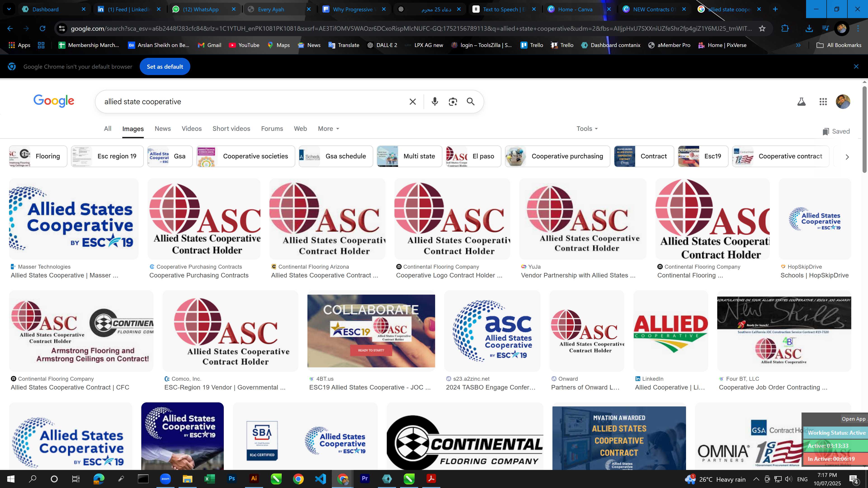The width and height of the screenshot is (868, 488).
Task: Open Illustrator from the taskbar
Action: [254, 479]
